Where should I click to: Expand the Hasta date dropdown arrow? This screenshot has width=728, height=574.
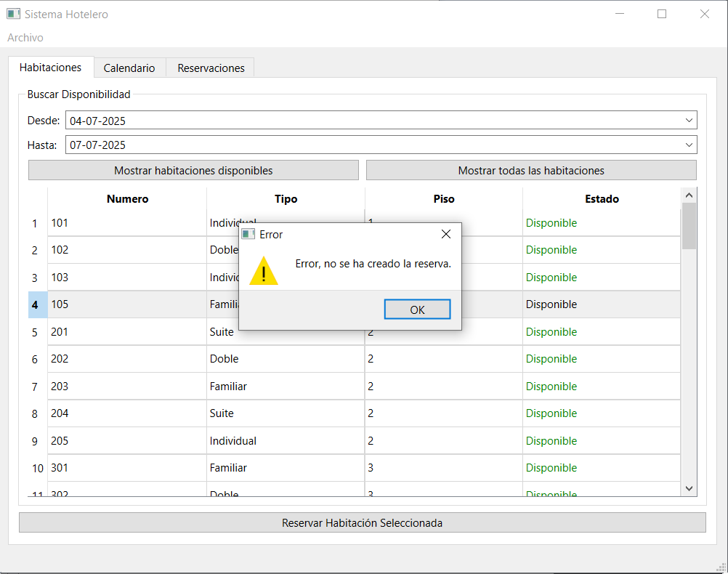689,145
